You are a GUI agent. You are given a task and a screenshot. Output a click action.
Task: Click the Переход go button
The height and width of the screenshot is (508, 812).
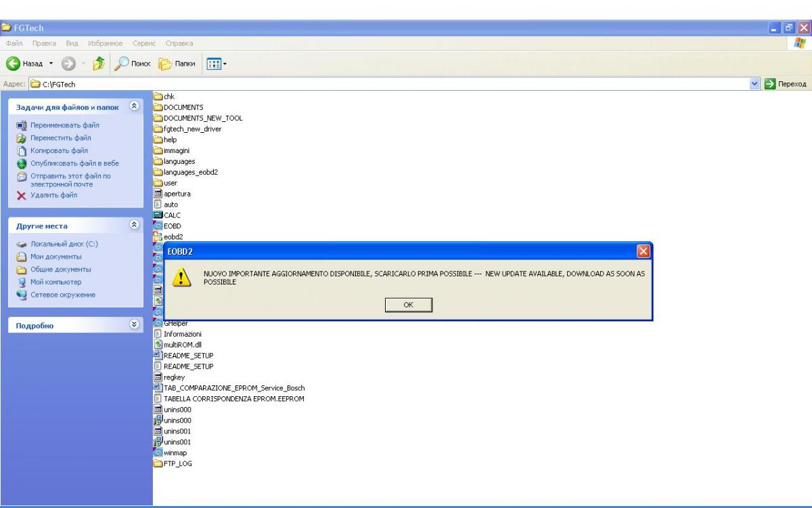click(x=786, y=84)
